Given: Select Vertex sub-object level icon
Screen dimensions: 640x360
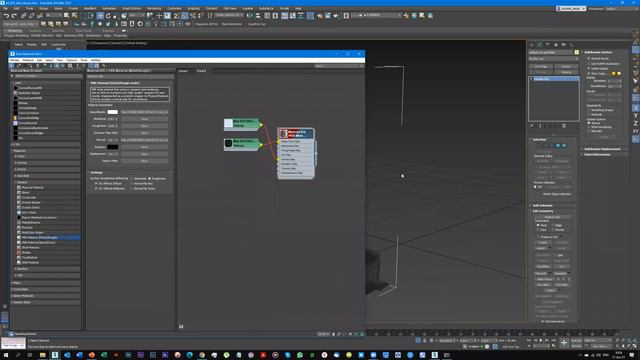Looking at the screenshot, I should click(x=540, y=145).
